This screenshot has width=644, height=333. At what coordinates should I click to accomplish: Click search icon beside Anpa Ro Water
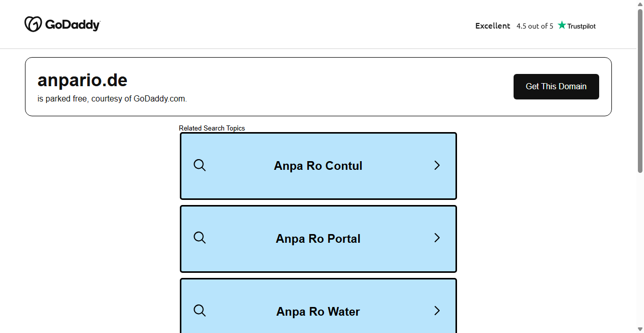pos(200,311)
